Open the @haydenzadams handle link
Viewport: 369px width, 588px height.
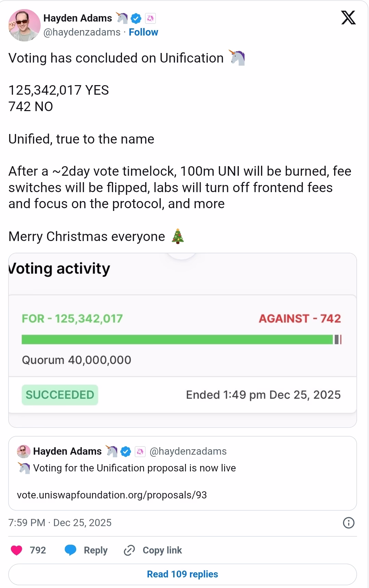coord(82,32)
